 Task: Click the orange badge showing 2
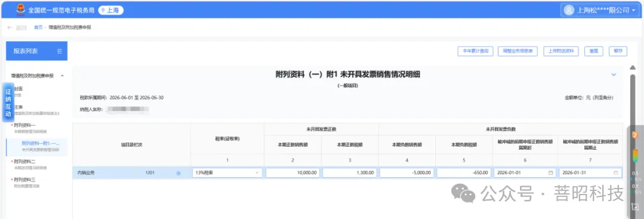tap(634, 135)
